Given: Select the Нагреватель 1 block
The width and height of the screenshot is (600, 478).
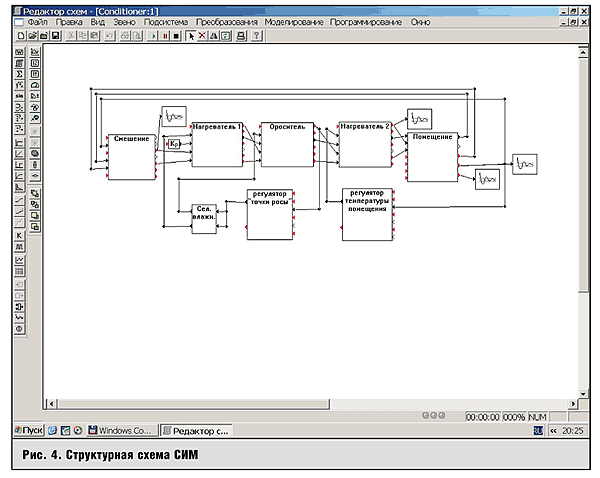Looking at the screenshot, I should pos(217,147).
